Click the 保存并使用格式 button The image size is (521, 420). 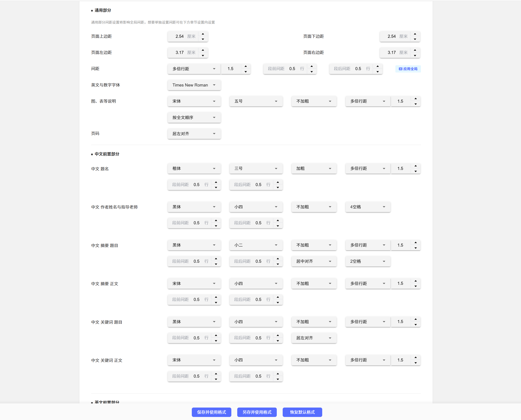pyautogui.click(x=211, y=412)
